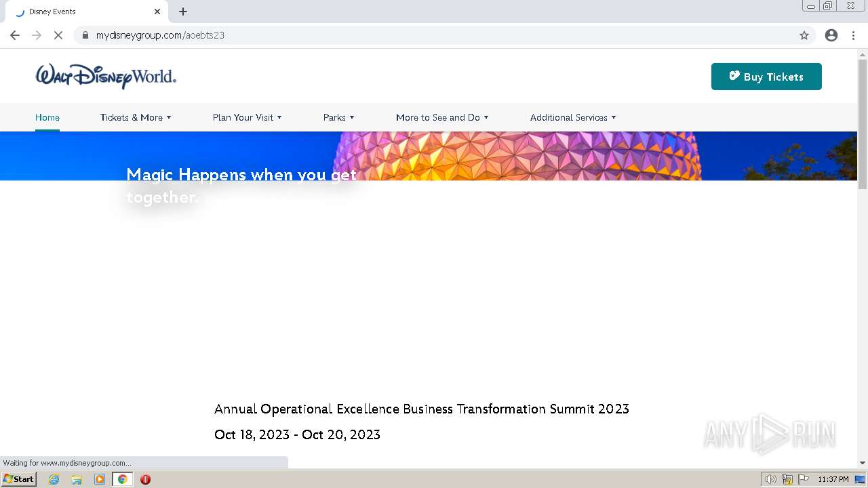
Task: Click the scrollbar down arrow
Action: point(863,463)
